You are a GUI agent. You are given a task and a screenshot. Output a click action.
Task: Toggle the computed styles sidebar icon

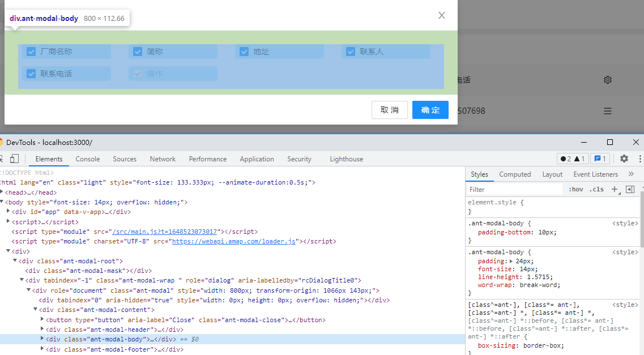[630, 189]
